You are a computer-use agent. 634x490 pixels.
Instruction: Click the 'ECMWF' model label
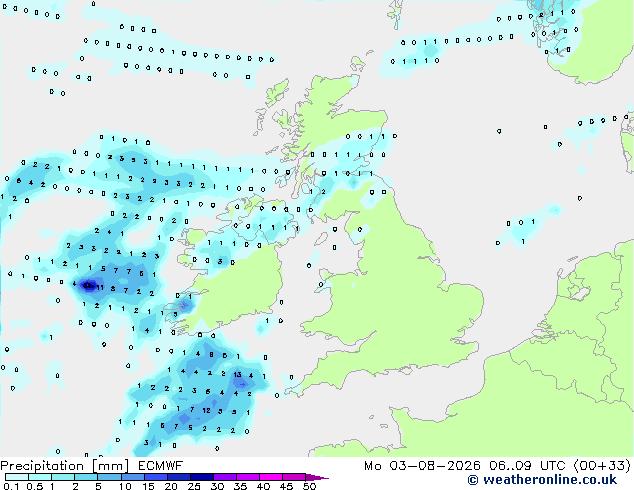tap(160, 466)
